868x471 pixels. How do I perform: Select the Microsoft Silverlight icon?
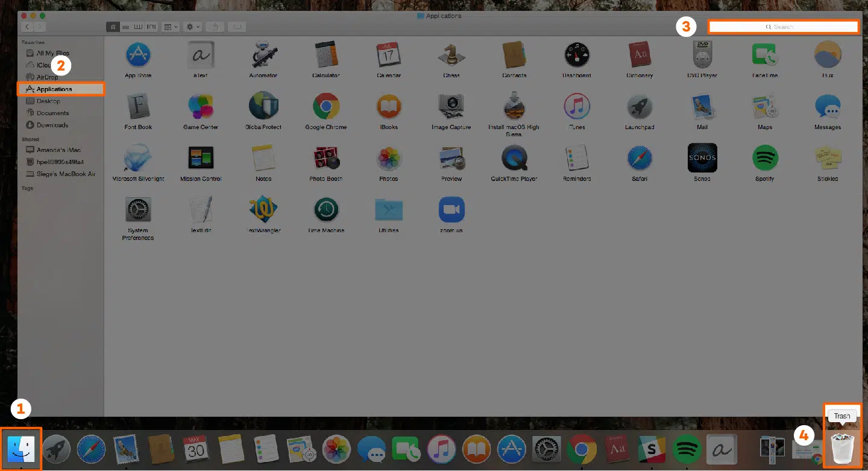coord(138,158)
